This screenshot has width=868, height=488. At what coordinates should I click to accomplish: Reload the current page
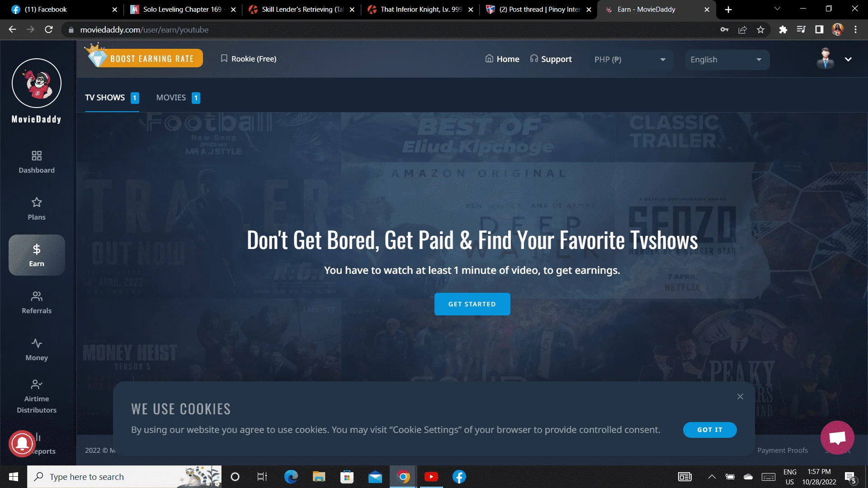point(49,29)
